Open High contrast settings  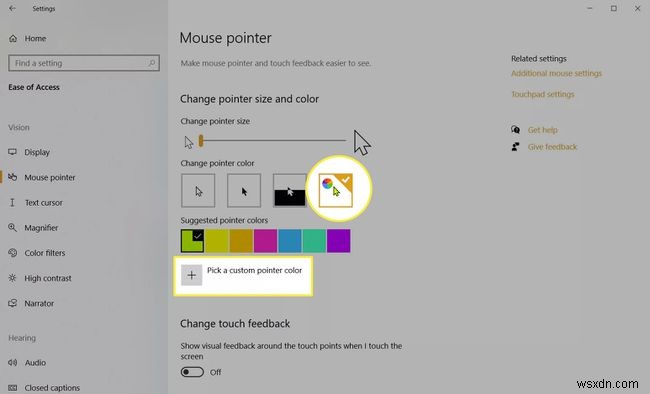(48, 278)
